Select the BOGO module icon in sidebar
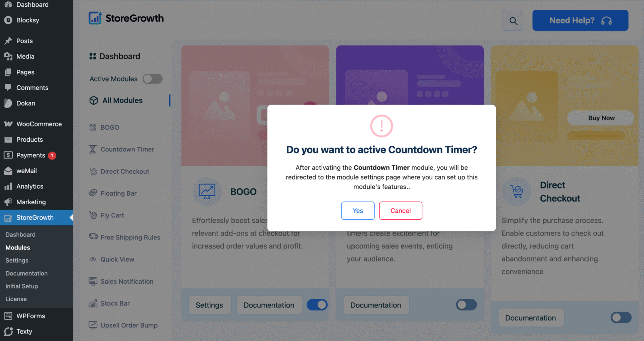Screen dimensions: 644x341 pos(93,127)
